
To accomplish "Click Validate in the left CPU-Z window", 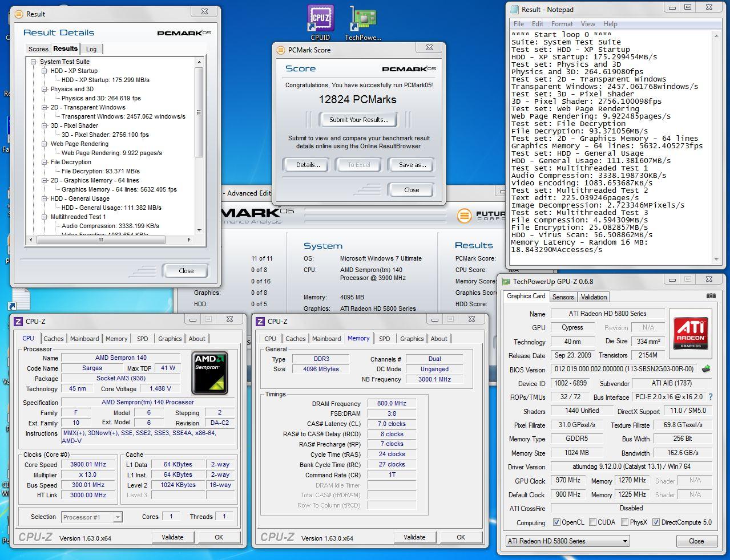I will click(172, 537).
